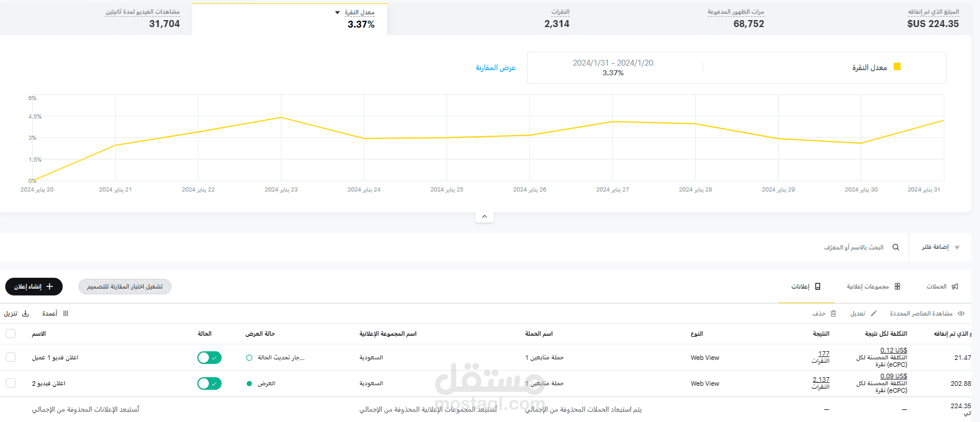This screenshot has height=422, width=980.
Task: Click the 202.88 amount spent cell
Action: [x=960, y=383]
